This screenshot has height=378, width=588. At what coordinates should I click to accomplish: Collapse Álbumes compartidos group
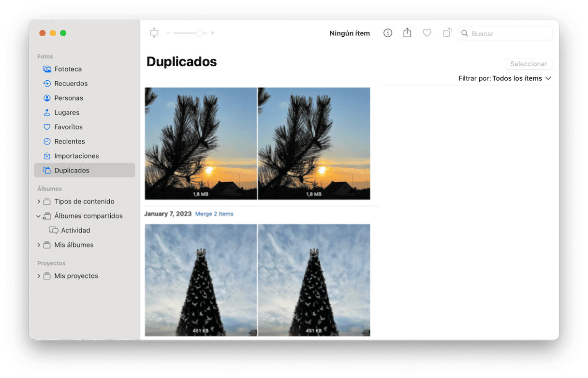click(39, 216)
